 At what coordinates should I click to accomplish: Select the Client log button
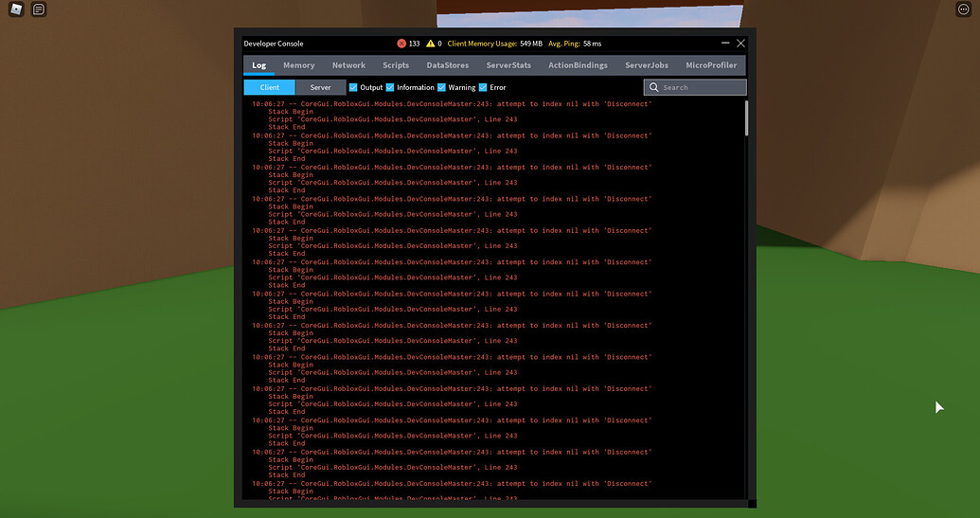tap(269, 87)
